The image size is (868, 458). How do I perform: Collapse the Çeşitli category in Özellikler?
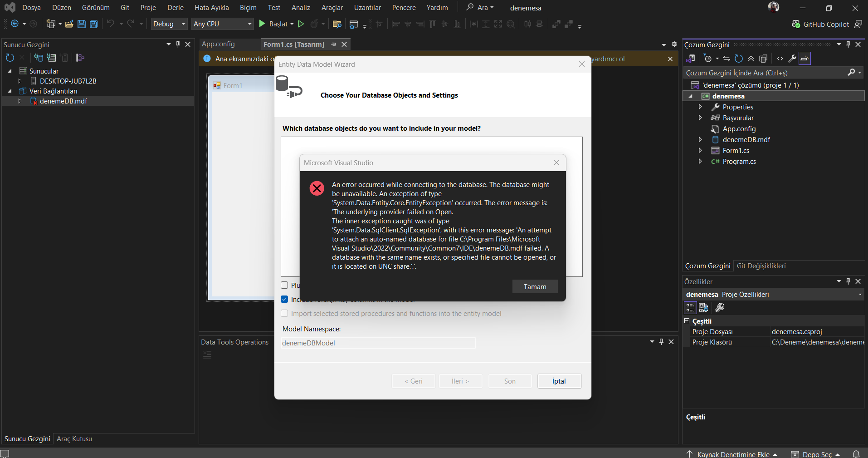687,321
